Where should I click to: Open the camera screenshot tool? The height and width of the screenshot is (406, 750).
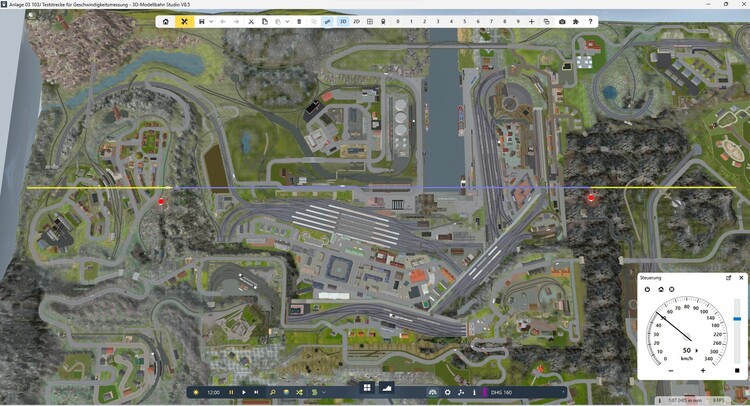(562, 21)
